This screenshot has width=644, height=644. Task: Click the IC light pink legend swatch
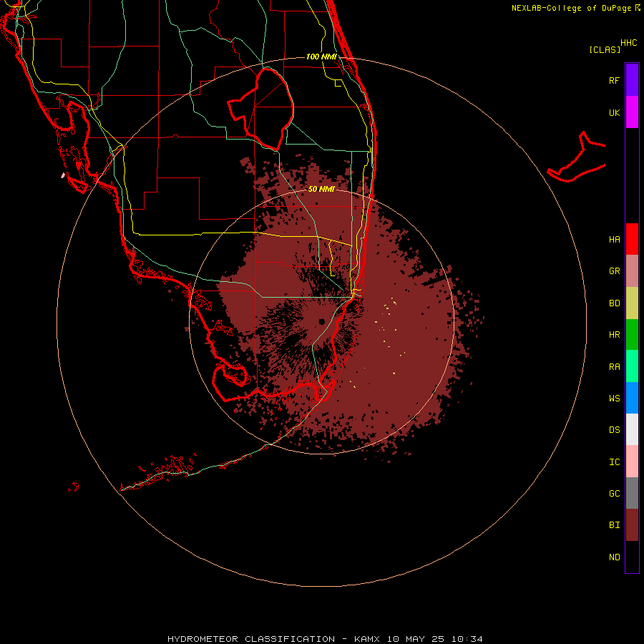point(632,462)
